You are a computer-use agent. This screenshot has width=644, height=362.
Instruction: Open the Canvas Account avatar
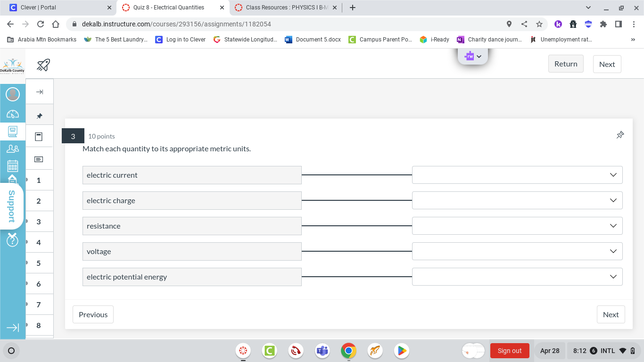(x=13, y=94)
